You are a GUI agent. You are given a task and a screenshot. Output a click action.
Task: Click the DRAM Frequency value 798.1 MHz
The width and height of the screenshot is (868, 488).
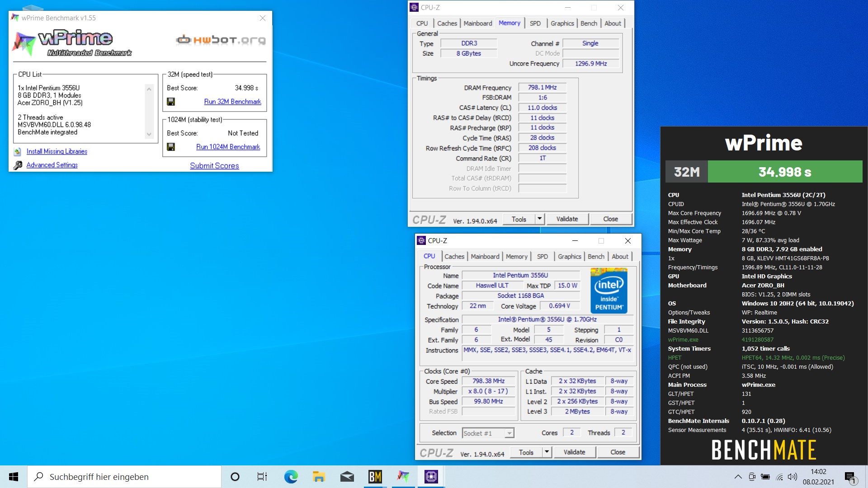[x=542, y=88]
